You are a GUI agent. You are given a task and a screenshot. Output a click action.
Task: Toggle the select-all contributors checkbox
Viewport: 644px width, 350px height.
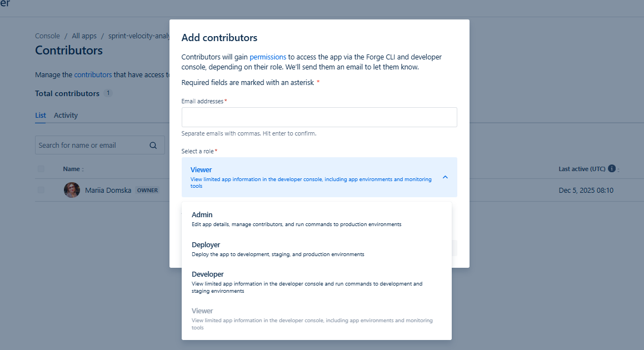coord(41,169)
